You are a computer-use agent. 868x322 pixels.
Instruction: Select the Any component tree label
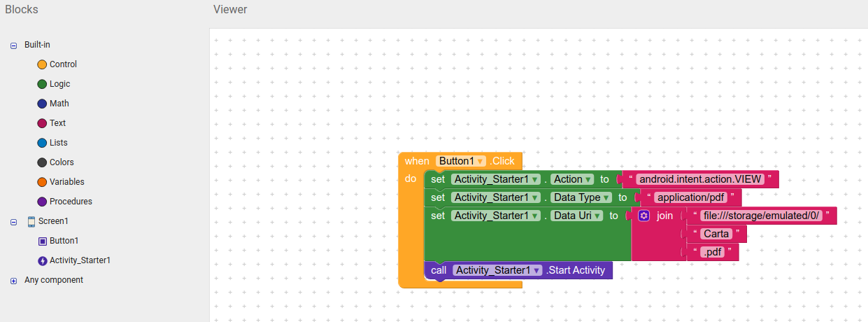[54, 280]
